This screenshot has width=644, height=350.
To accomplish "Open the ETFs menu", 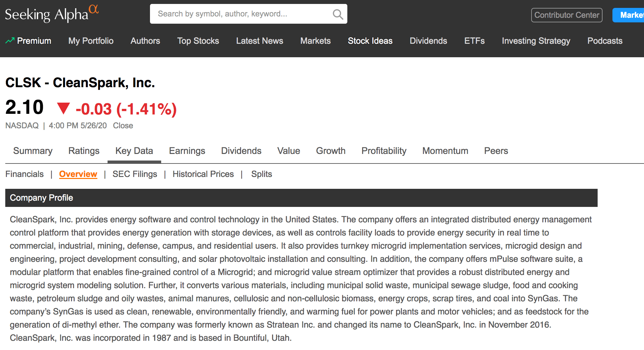I will [x=474, y=41].
